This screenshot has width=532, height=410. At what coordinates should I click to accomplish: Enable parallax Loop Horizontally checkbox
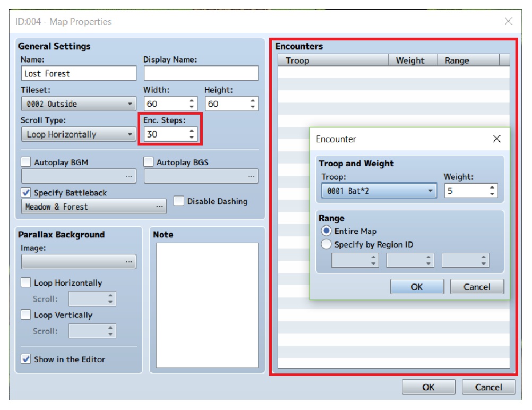(26, 283)
